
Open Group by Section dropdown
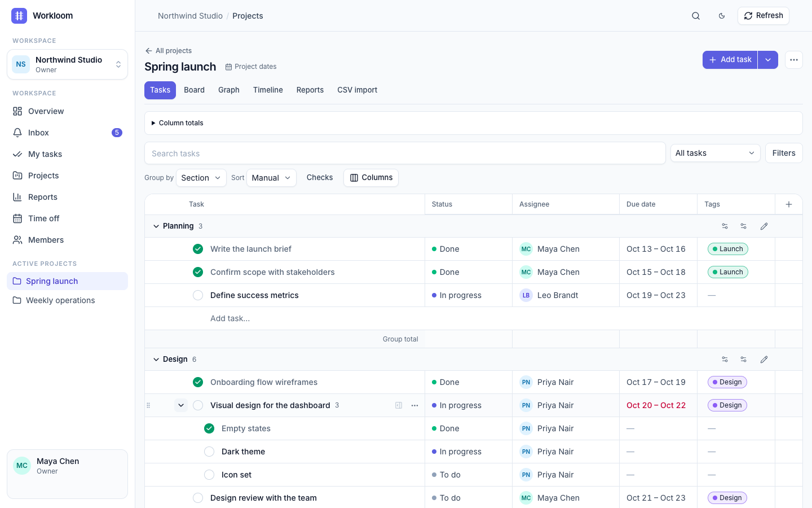tap(201, 178)
